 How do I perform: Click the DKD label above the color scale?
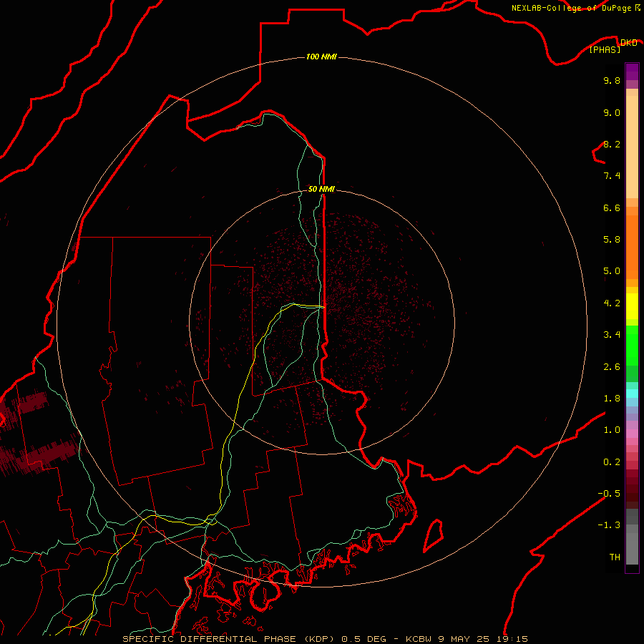[x=629, y=42]
